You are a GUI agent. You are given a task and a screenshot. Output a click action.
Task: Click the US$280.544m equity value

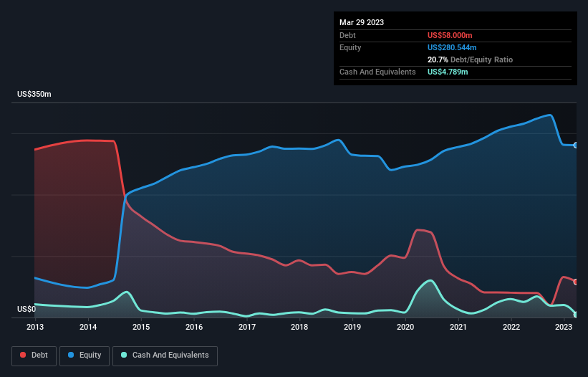[x=452, y=47]
